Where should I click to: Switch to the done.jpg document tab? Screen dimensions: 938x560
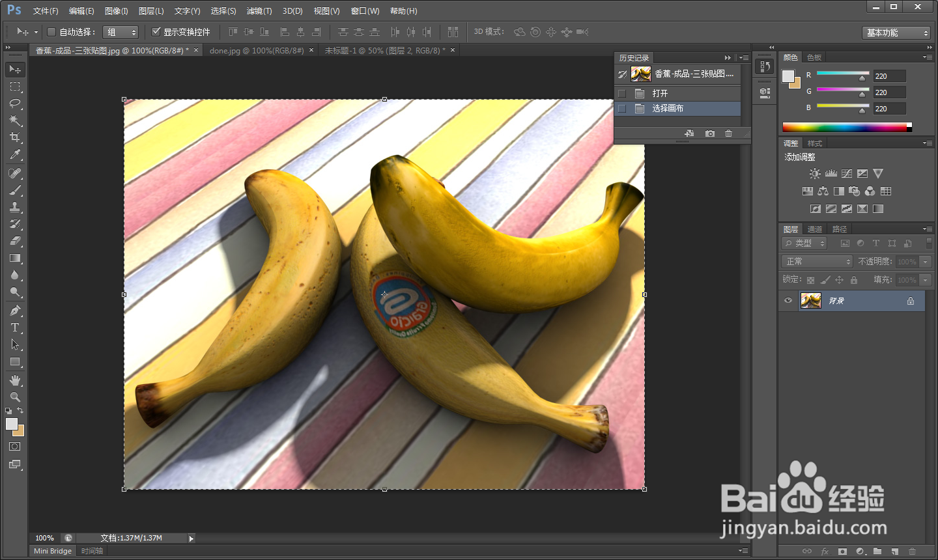click(257, 50)
